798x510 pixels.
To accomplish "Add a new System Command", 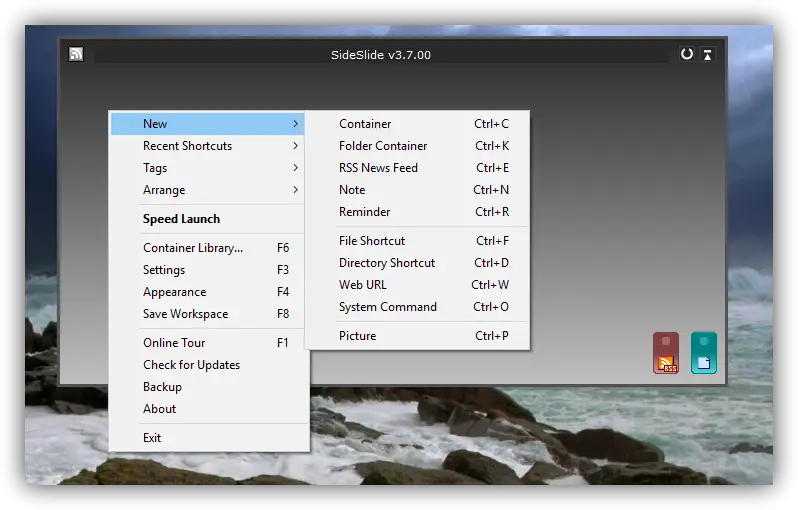I will [417, 306].
